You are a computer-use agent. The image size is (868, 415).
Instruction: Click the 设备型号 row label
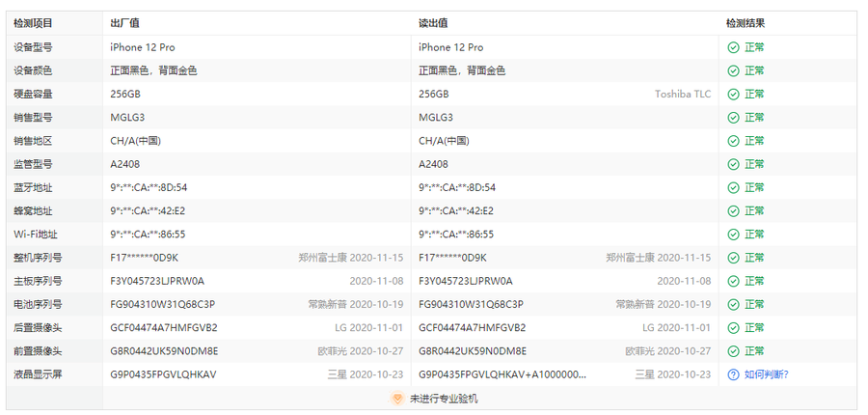33,47
